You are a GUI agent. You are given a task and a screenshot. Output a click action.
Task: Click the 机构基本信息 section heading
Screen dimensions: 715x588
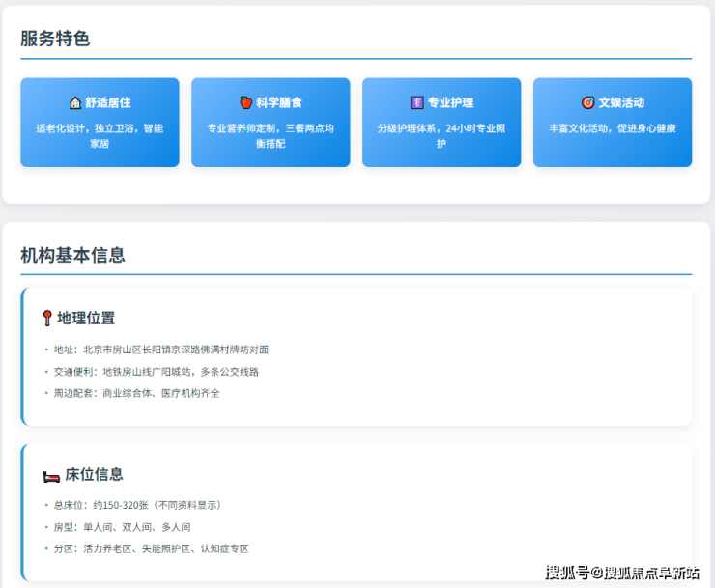point(72,255)
